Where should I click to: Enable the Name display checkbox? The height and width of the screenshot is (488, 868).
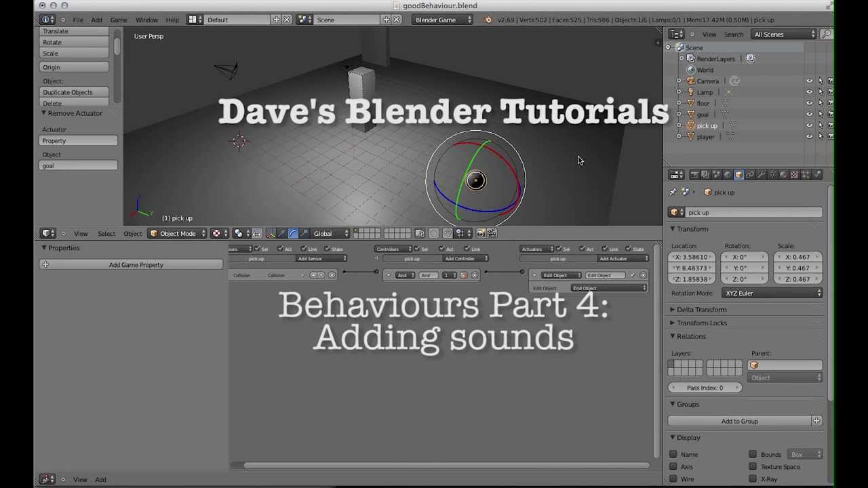point(673,454)
